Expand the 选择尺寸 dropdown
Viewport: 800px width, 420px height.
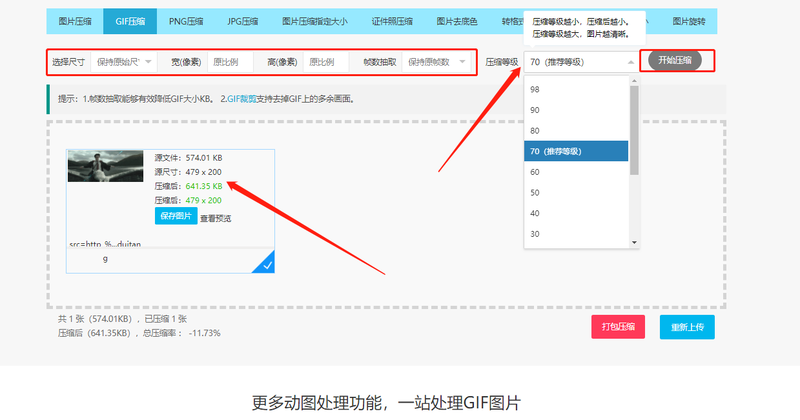pyautogui.click(x=124, y=62)
